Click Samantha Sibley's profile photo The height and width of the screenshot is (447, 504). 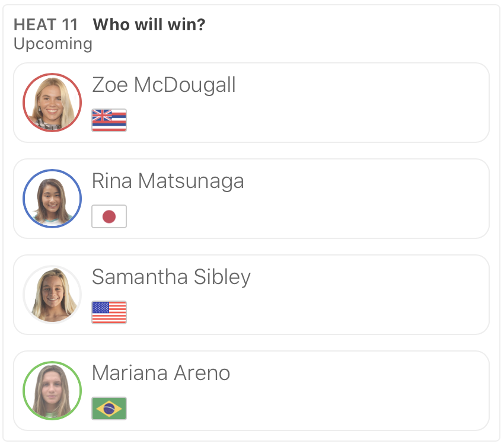[x=52, y=295]
